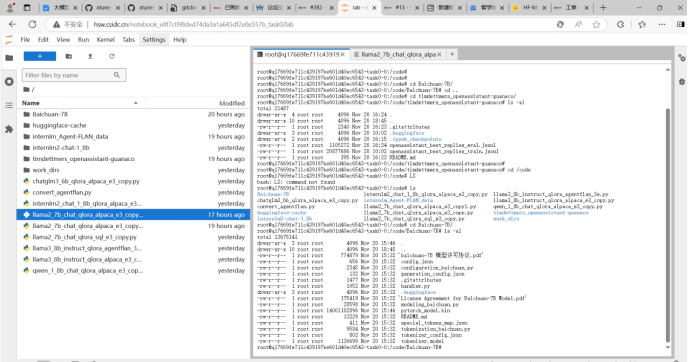
Task: Bookmark this page with star icon
Action: pyautogui.click(x=596, y=25)
